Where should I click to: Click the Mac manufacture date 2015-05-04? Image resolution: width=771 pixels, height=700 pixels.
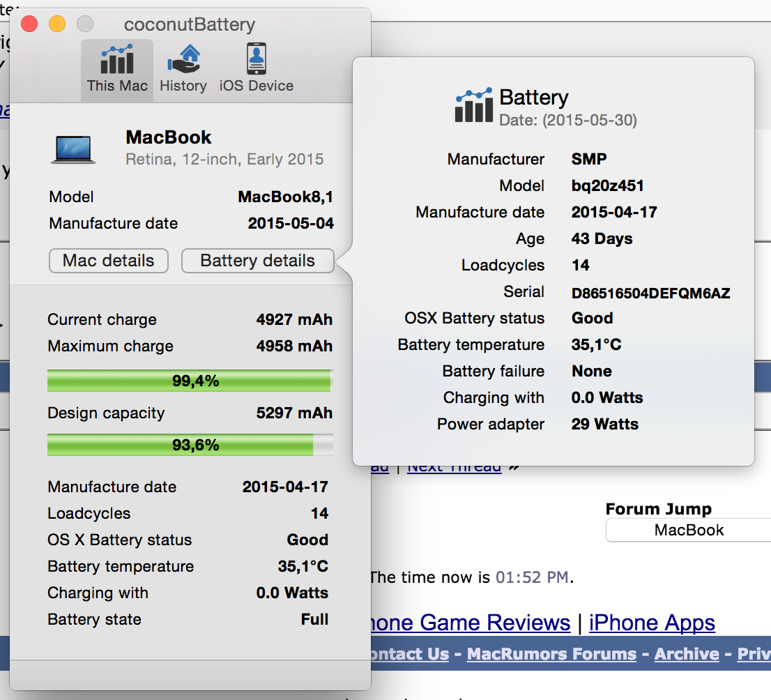(x=291, y=223)
